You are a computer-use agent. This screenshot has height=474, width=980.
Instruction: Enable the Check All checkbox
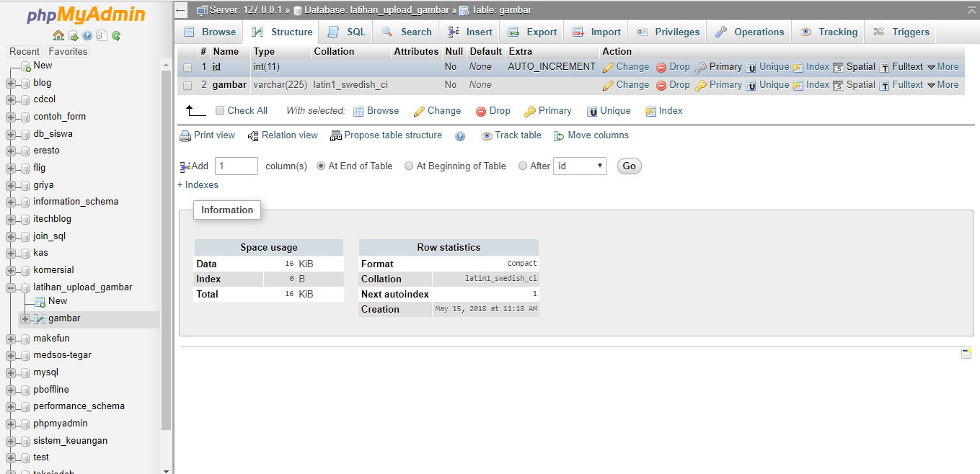click(220, 110)
